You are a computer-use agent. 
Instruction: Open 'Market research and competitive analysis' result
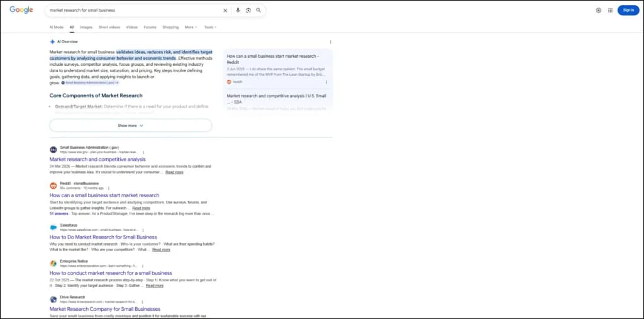[97, 159]
